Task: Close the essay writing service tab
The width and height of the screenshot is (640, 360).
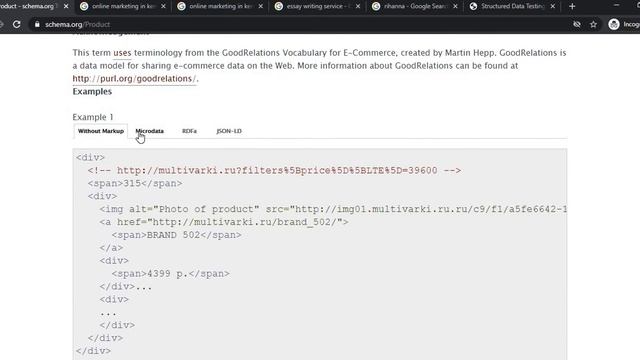Action: pos(358,6)
